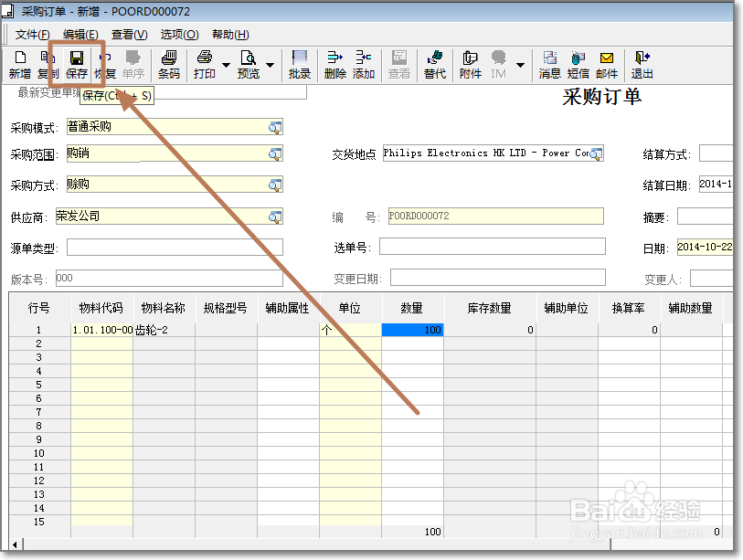
Task: Click the 源单类型 input field
Action: [x=175, y=248]
